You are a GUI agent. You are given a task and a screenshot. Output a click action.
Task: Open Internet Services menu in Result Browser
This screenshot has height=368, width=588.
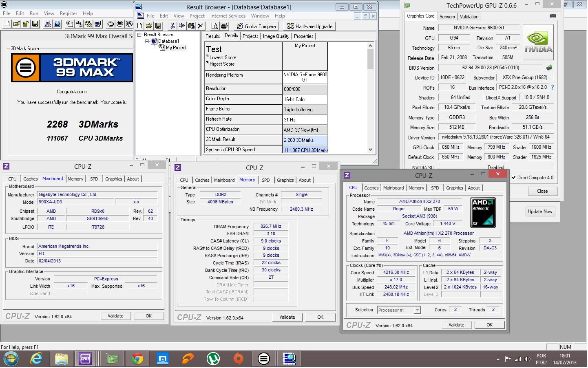click(228, 16)
